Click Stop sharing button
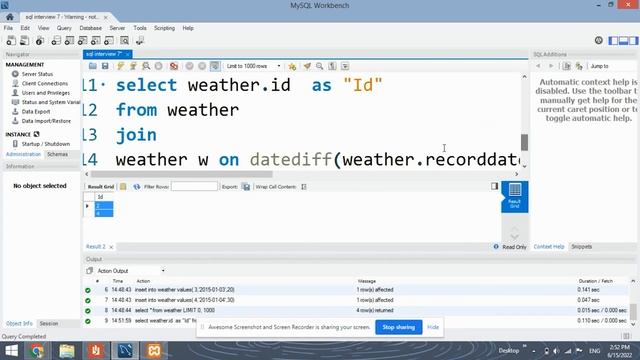Screen dimensions: 640x360 tap(399, 327)
